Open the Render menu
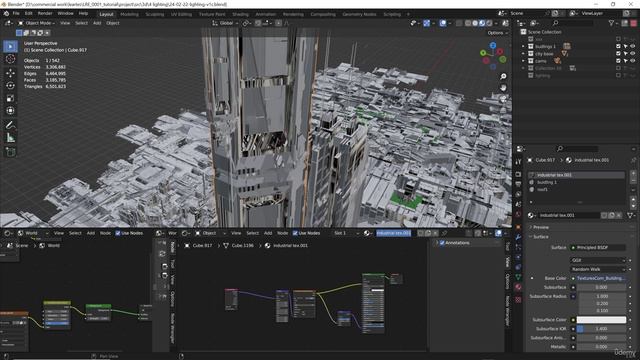Screen dimensions: 640x360 [45, 13]
